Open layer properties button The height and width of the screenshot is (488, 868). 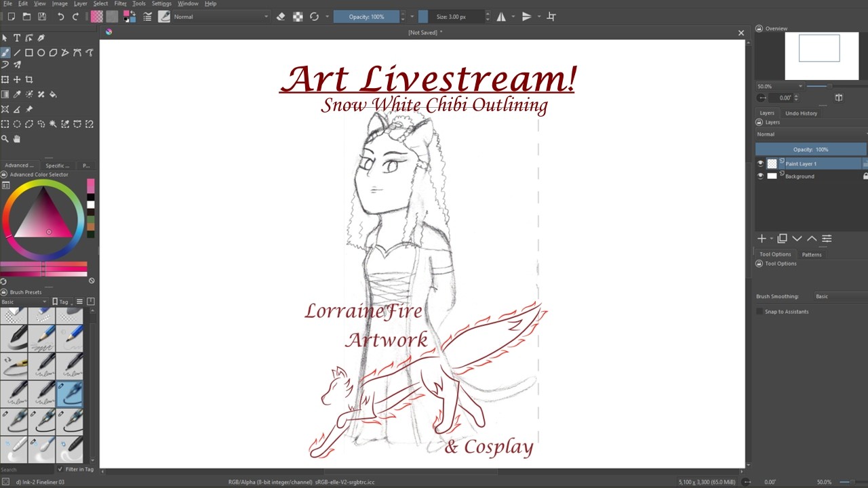tap(827, 239)
